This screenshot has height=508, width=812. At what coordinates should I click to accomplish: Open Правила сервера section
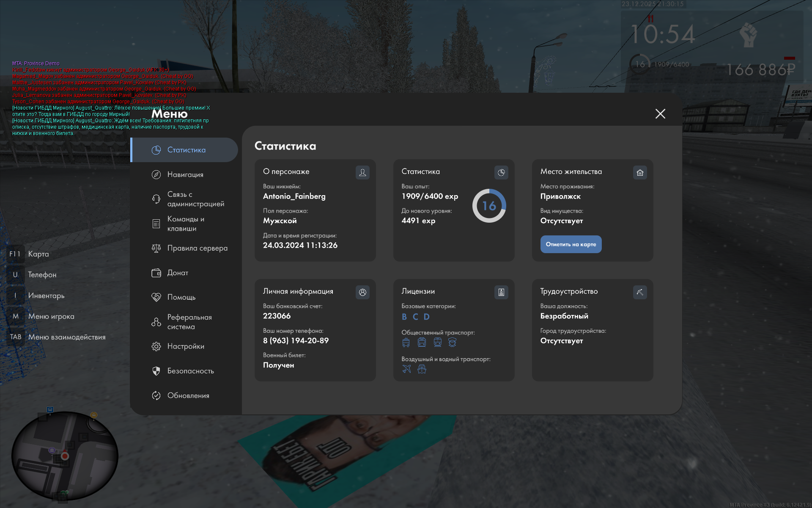(x=197, y=248)
